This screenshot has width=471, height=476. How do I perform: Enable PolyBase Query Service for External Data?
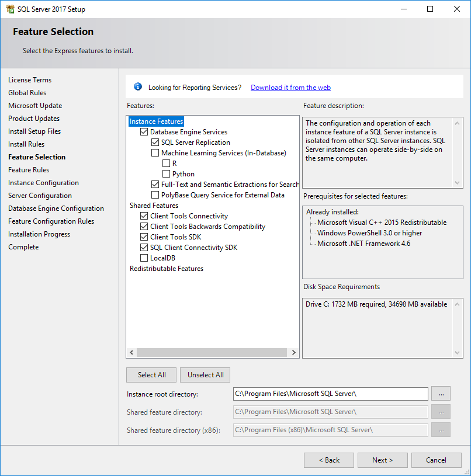(155, 195)
